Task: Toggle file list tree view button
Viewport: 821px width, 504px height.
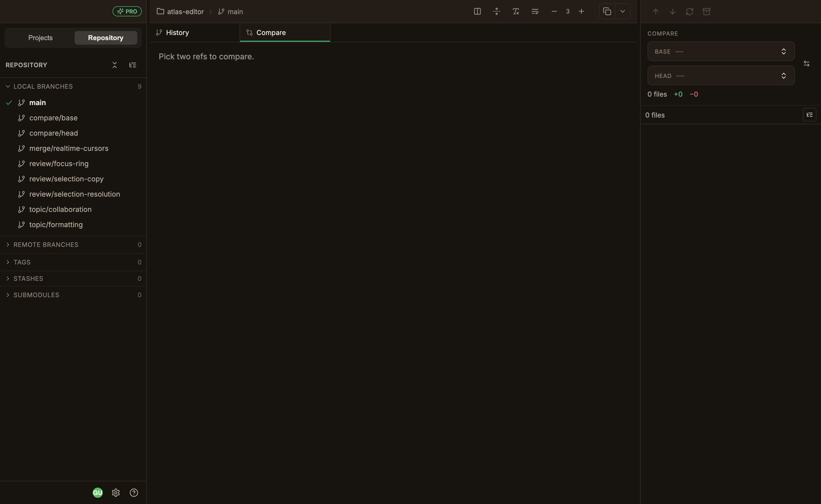Action: [810, 115]
